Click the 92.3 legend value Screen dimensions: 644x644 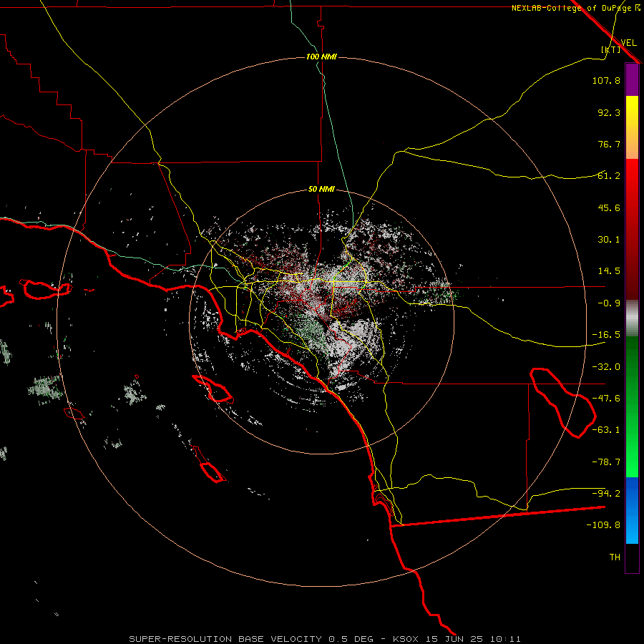coord(609,112)
